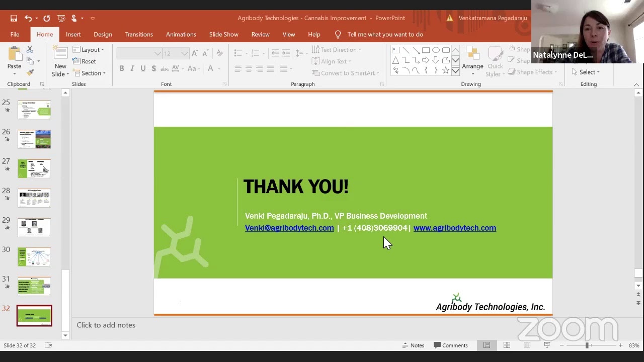Adjust the zoom slider handle
The width and height of the screenshot is (644, 362).
pos(587,345)
